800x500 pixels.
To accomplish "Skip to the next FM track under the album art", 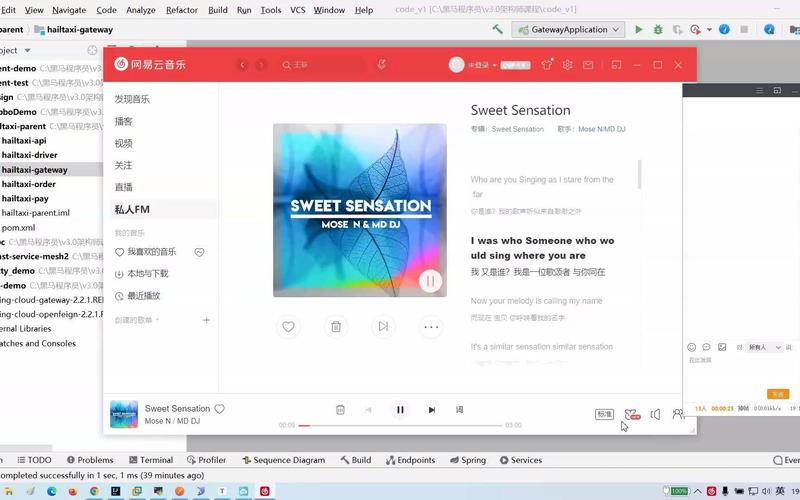I will (x=383, y=327).
